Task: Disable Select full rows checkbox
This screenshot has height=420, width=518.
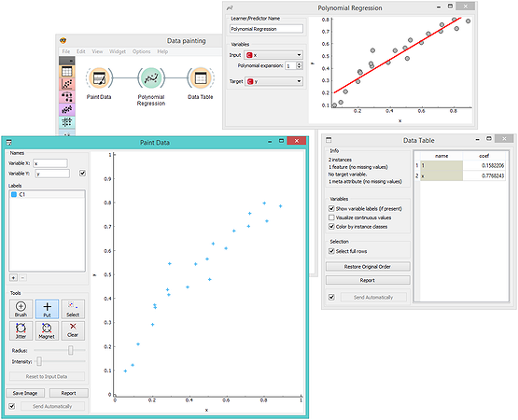Action: tap(331, 251)
